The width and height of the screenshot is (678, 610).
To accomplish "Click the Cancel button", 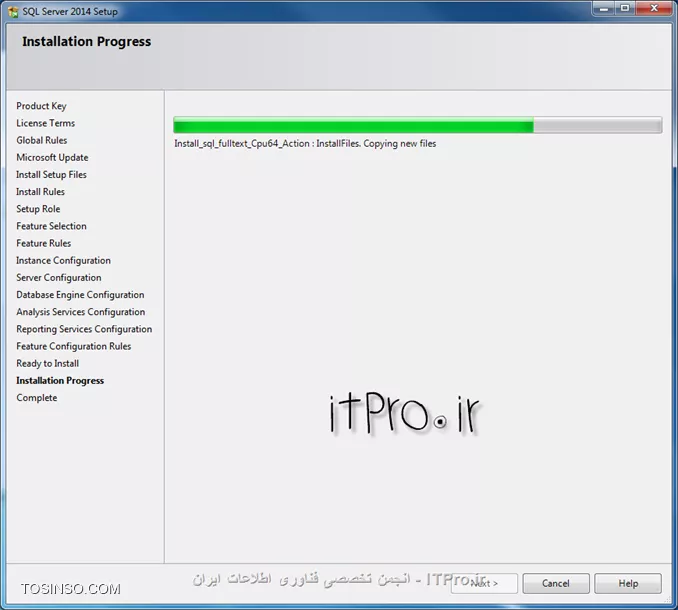I will [556, 583].
